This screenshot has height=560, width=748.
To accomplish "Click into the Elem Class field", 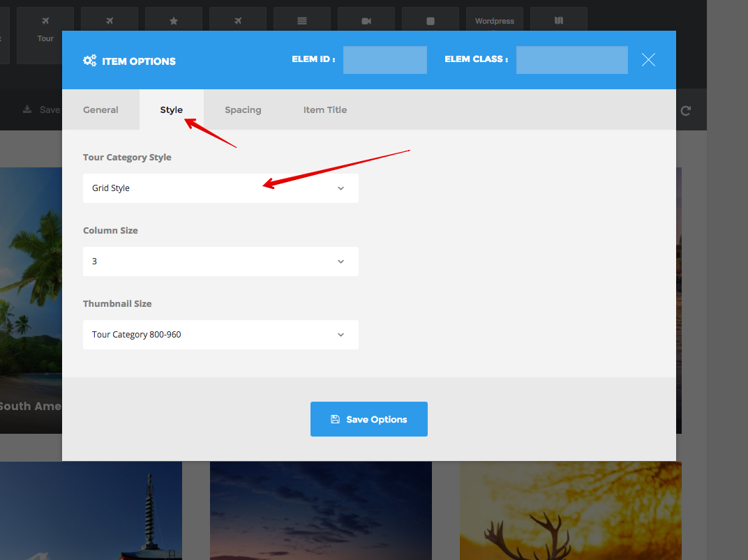I will [571, 60].
